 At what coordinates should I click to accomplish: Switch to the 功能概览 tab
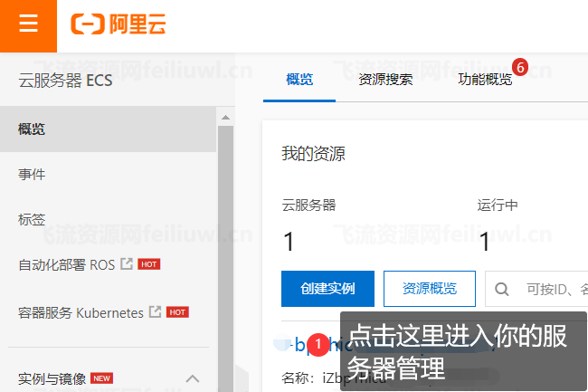[485, 80]
